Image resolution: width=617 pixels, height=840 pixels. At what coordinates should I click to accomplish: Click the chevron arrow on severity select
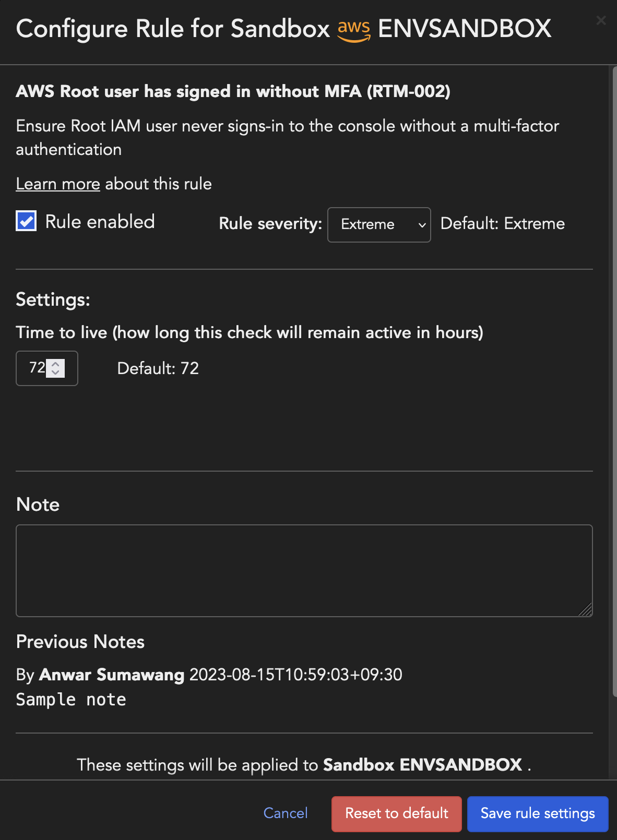(x=422, y=225)
